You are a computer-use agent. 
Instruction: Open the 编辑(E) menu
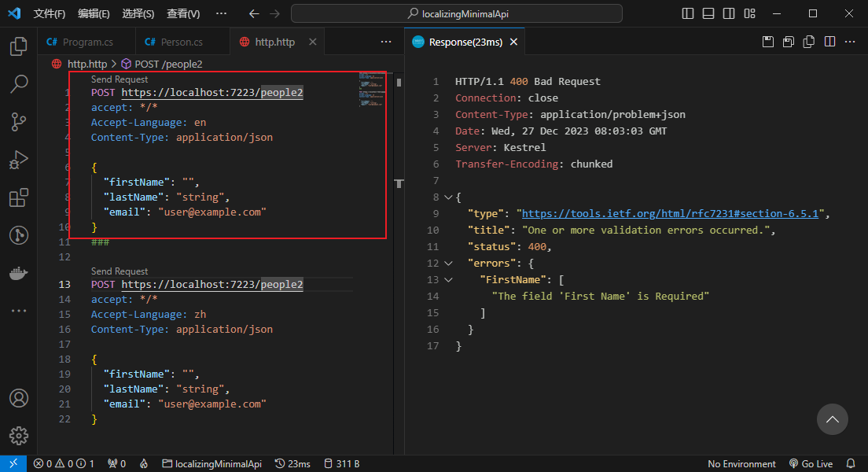[x=94, y=13]
